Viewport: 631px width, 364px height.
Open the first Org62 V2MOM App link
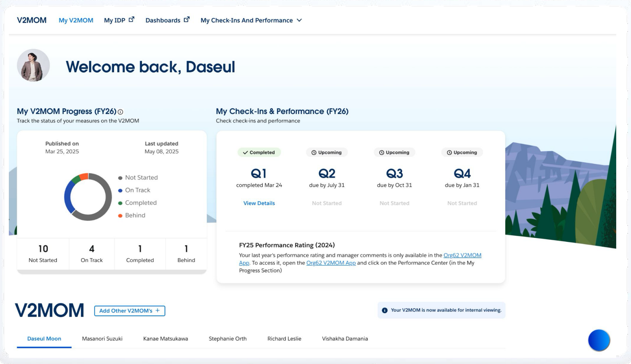click(462, 255)
